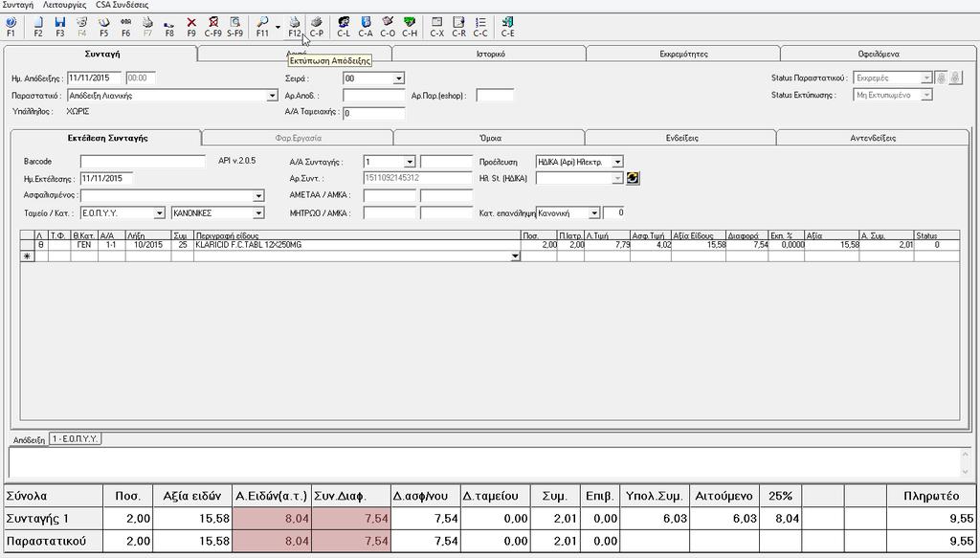Click the F8 toolbar icon
Screen dimensions: 980x558
pos(169,27)
